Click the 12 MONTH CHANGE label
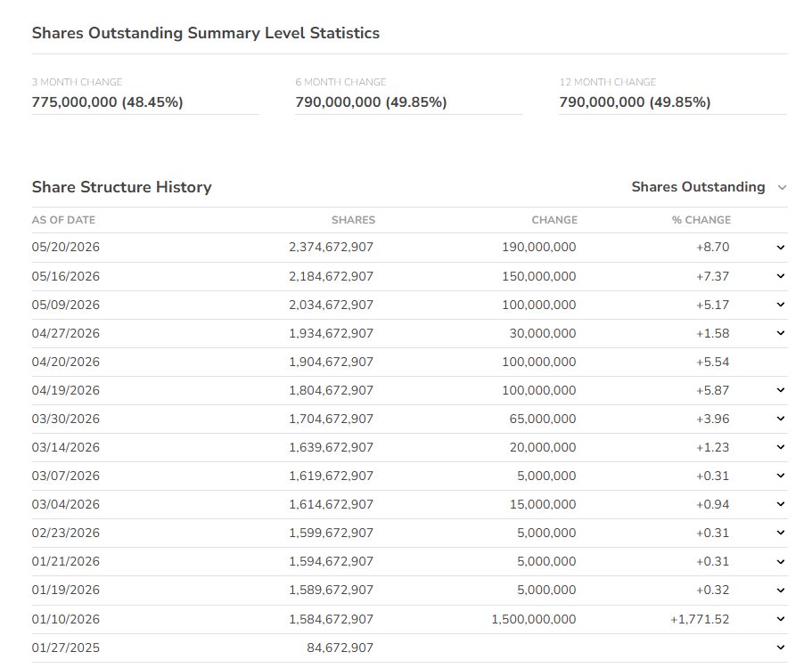This screenshot has height=668, width=812. point(608,82)
